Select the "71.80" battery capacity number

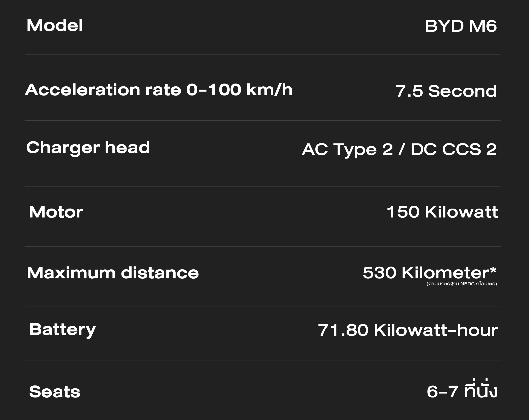coord(343,330)
